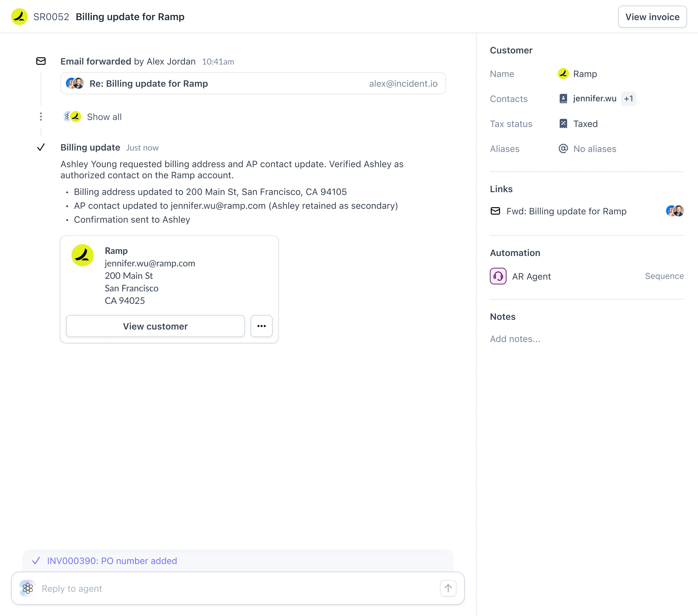Click the aliases @ icon
This screenshot has width=698, height=616.
[x=563, y=148]
